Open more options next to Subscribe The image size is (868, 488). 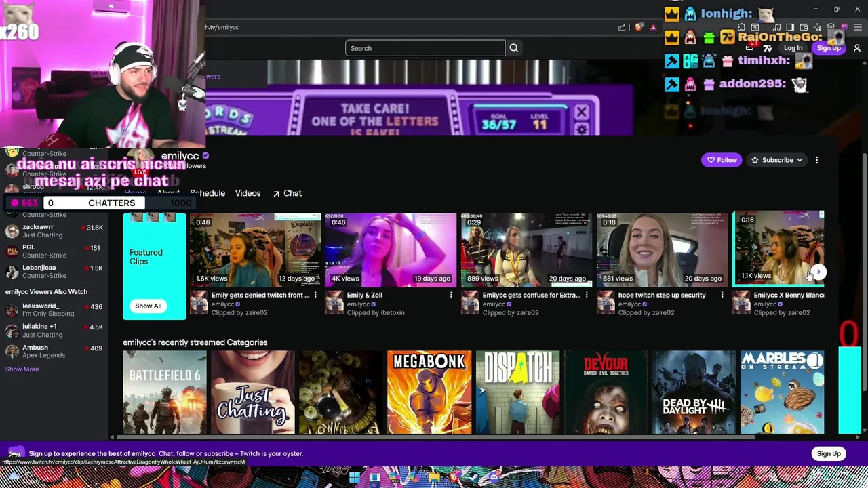pos(816,160)
